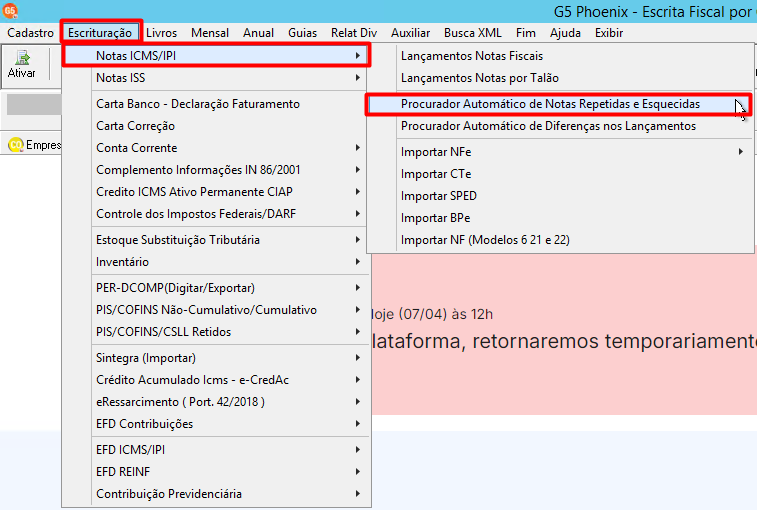Select Importar CTe
This screenshot has height=510, width=757.
pos(560,174)
